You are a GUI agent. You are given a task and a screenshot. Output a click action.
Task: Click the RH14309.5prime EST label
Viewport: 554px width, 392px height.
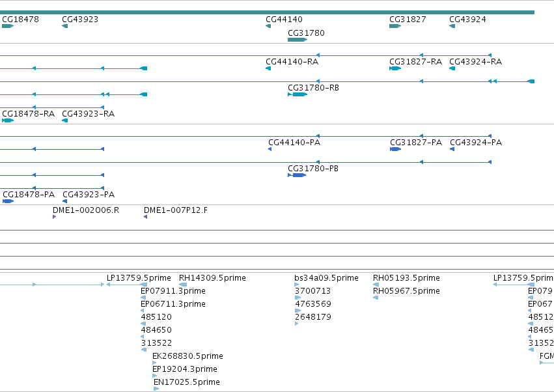(212, 278)
